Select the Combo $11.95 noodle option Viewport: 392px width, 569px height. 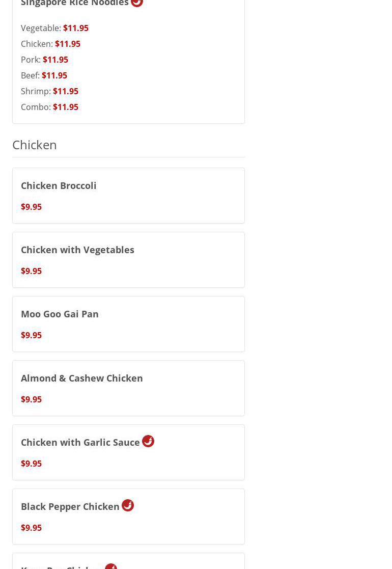pos(49,107)
